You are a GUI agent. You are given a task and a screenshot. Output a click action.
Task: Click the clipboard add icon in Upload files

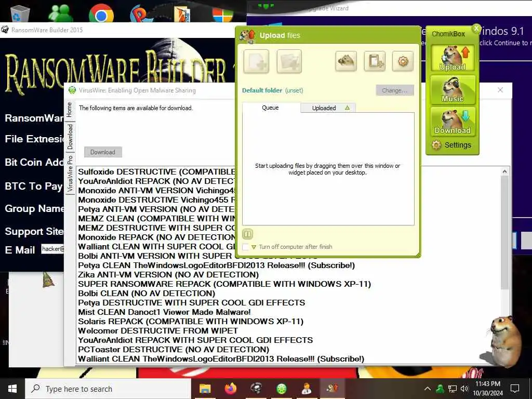375,61
